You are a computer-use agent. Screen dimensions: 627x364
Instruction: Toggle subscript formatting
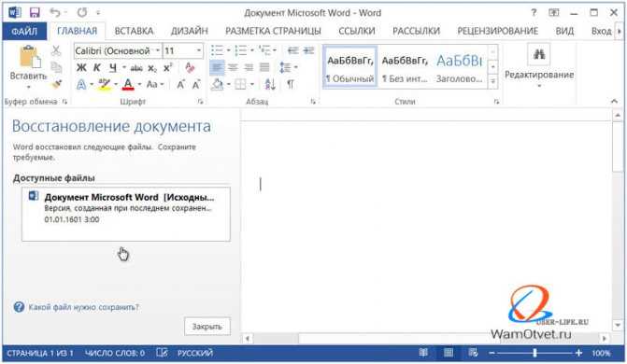(x=152, y=69)
